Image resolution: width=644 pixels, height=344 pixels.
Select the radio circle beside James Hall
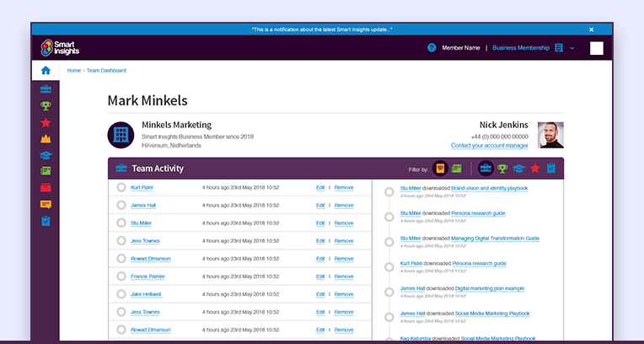121,205
